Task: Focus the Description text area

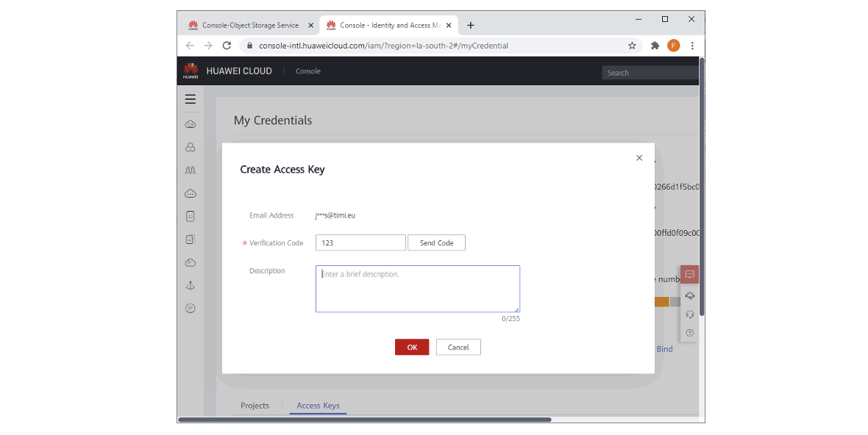Action: (417, 289)
